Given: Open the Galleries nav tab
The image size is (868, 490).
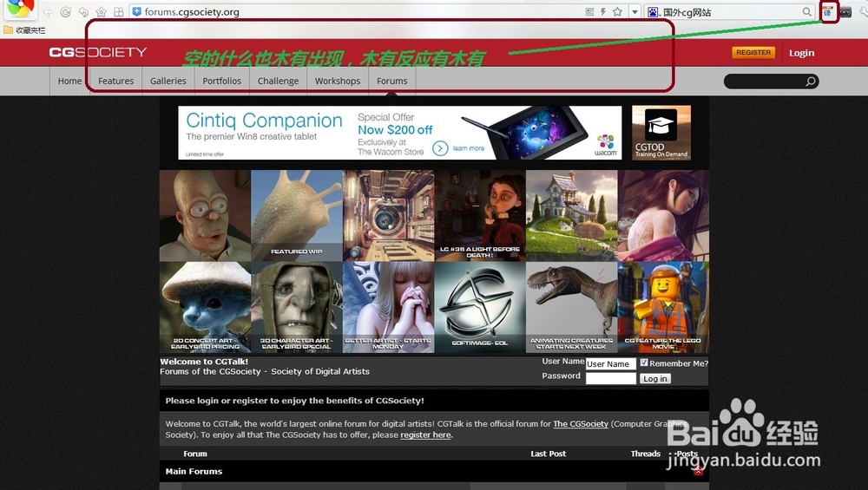Looking at the screenshot, I should click(168, 81).
